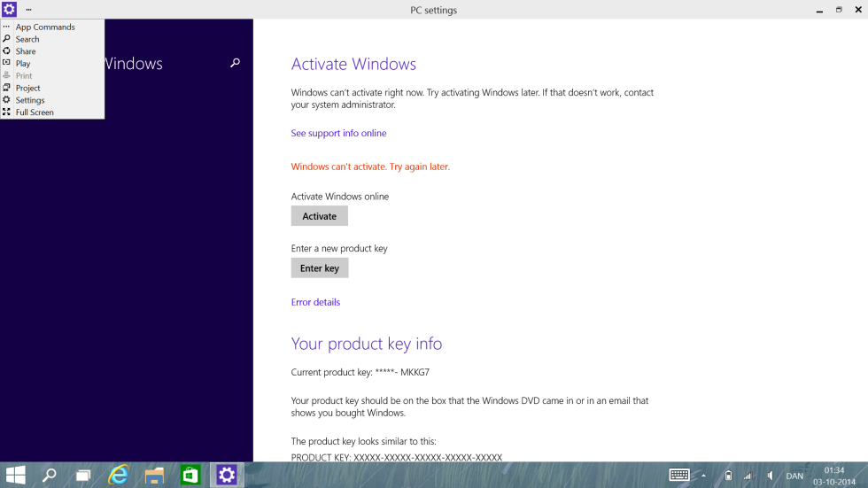
Task: Click the Activate button
Action: (320, 216)
